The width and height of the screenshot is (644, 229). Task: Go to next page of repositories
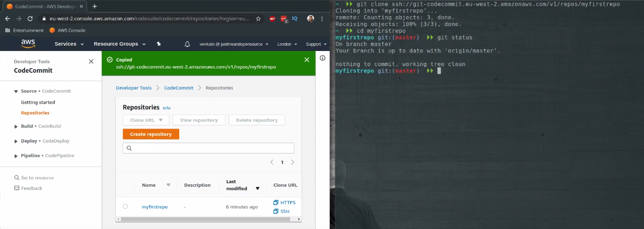(x=292, y=162)
